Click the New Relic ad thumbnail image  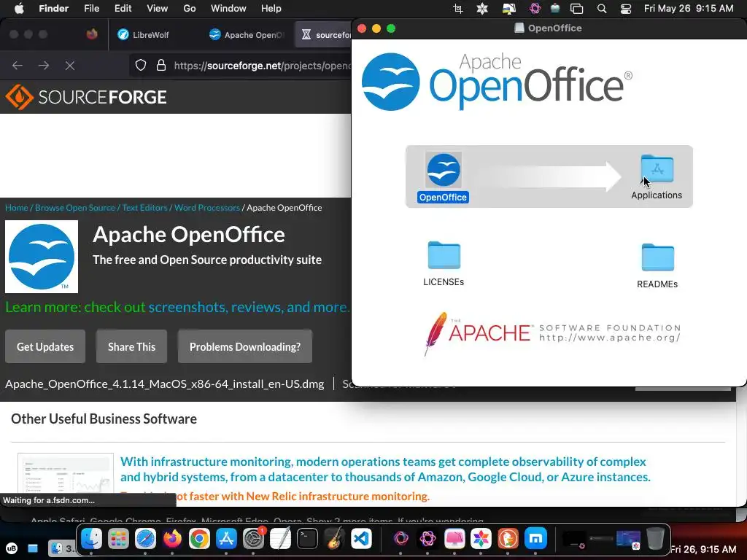click(x=66, y=474)
